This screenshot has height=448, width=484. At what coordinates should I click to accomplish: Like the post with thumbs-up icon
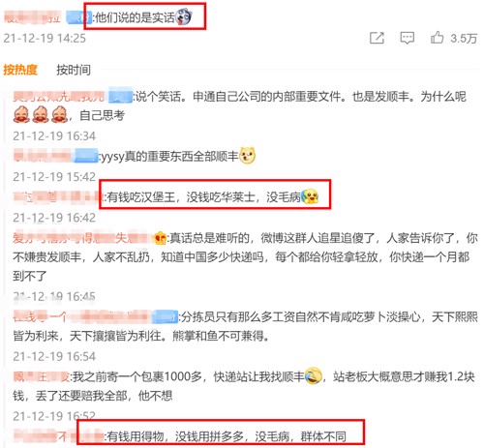[437, 38]
